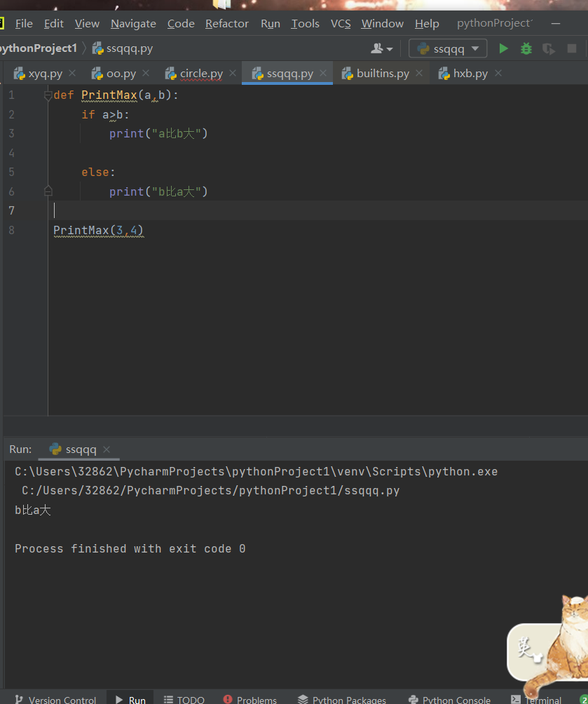Run the ssqqq configuration with green play button

coord(504,48)
